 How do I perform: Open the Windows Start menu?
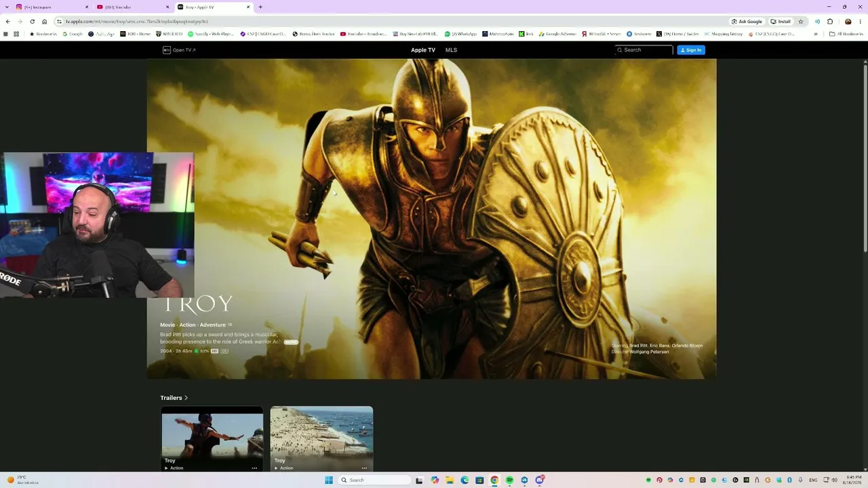click(x=329, y=480)
